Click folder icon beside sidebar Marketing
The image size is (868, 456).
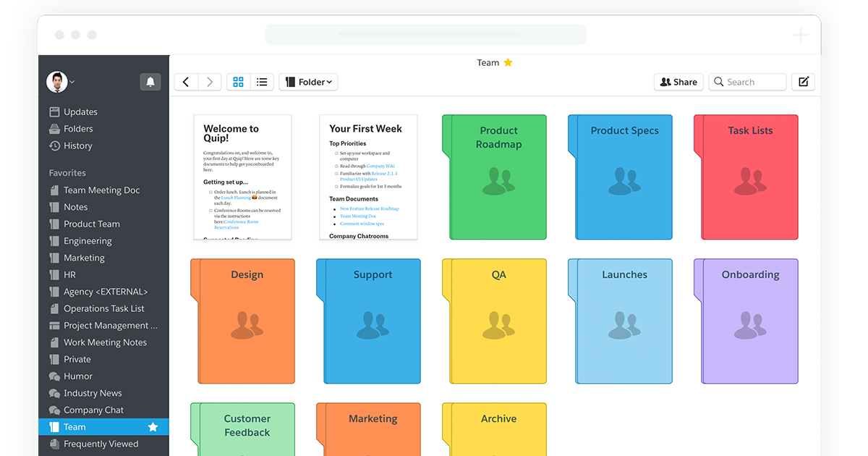tap(54, 258)
